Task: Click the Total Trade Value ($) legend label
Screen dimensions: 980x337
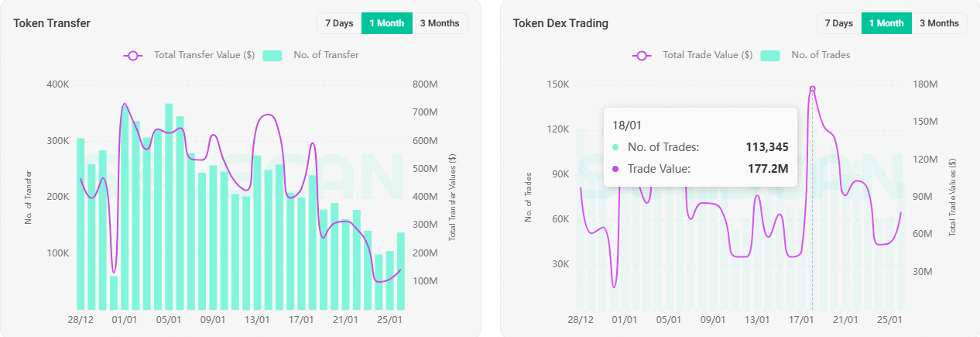Action: point(708,55)
